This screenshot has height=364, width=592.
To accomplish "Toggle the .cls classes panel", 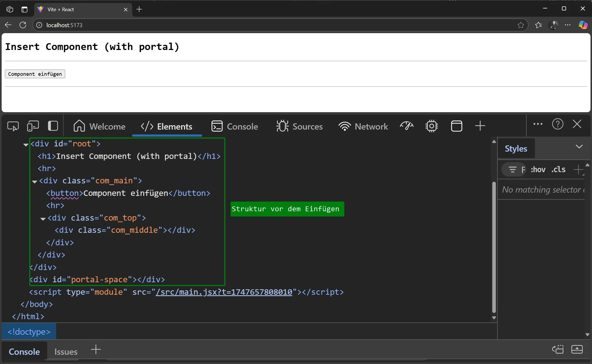I will coord(558,170).
